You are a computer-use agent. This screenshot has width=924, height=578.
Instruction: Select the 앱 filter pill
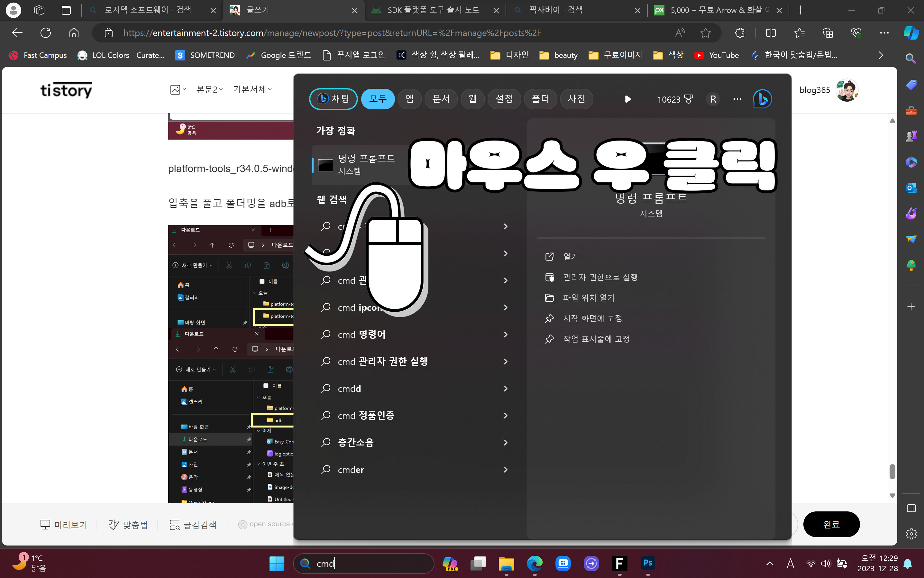click(409, 99)
